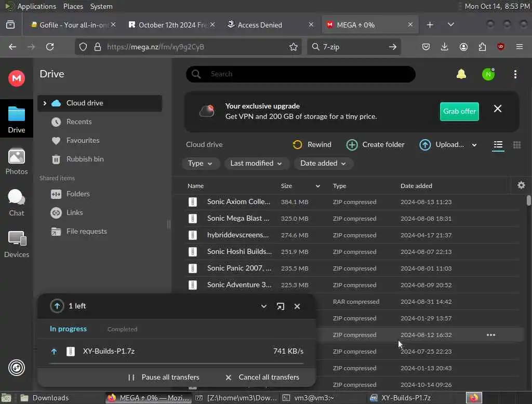The width and height of the screenshot is (532, 404).
Task: Sort by the Size column arrow
Action: coord(317,186)
